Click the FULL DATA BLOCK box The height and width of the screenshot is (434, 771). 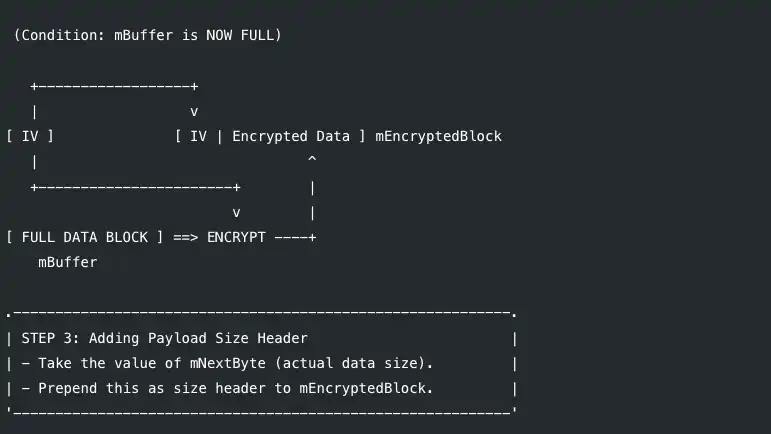[x=84, y=237]
